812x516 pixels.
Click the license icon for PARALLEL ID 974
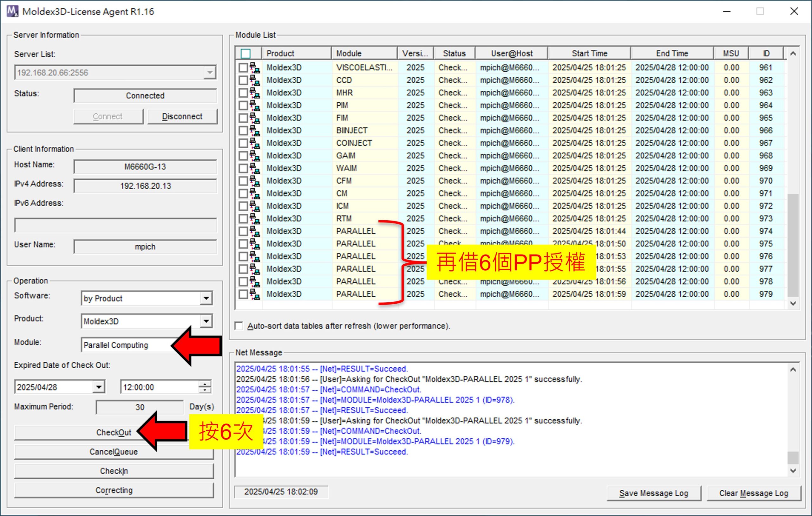click(x=255, y=231)
